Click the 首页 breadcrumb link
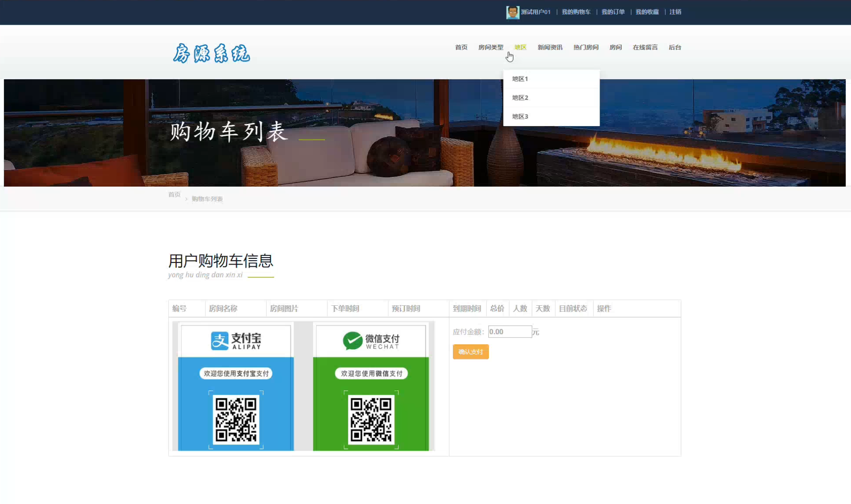Screen dimensions: 851x504 (174, 195)
